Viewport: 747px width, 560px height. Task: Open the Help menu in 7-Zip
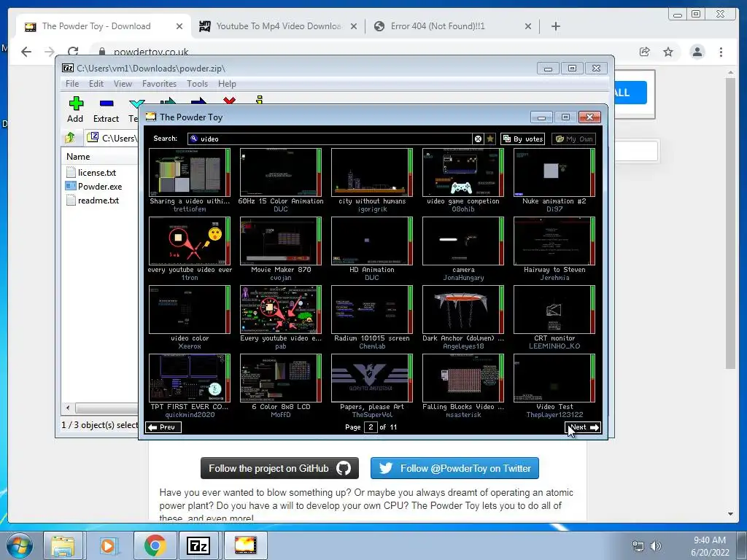point(228,84)
